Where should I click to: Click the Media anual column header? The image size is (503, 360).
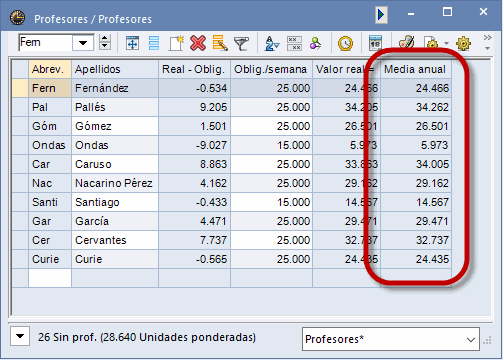(416, 69)
